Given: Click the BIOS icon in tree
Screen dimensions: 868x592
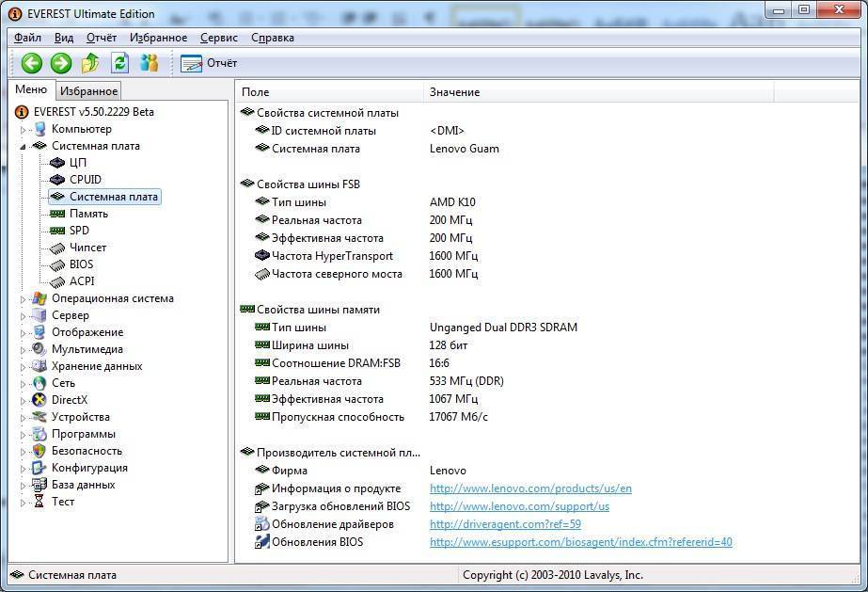Looking at the screenshot, I should coord(57,265).
